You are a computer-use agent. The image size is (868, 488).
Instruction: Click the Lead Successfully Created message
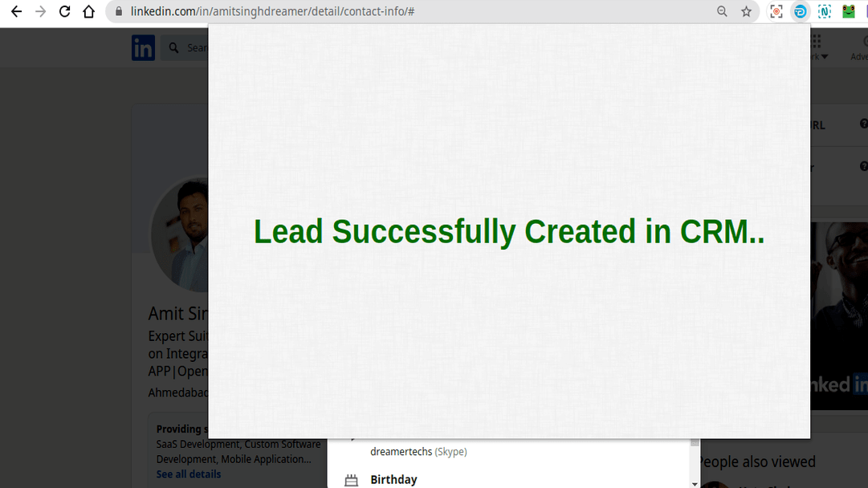pos(509,231)
